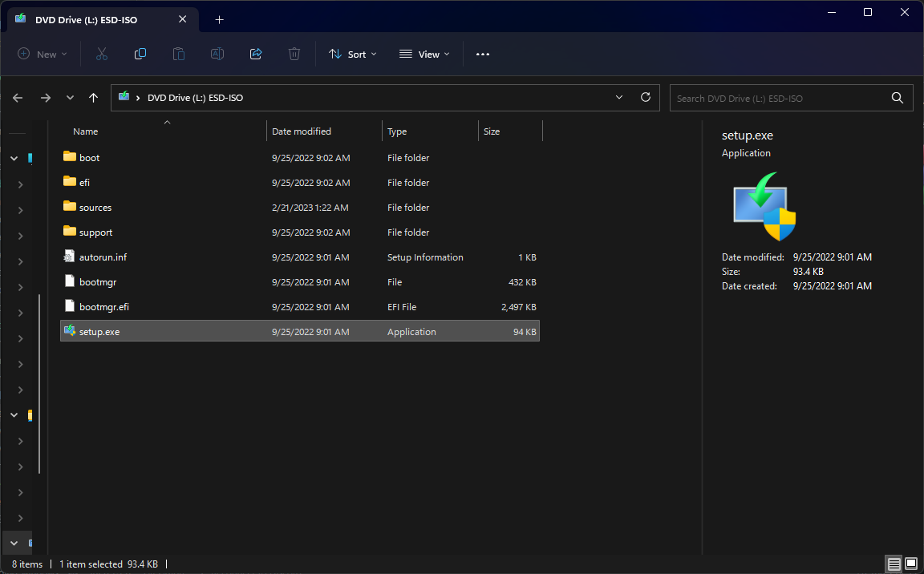
Task: Click the efi folder icon
Action: pos(70,181)
